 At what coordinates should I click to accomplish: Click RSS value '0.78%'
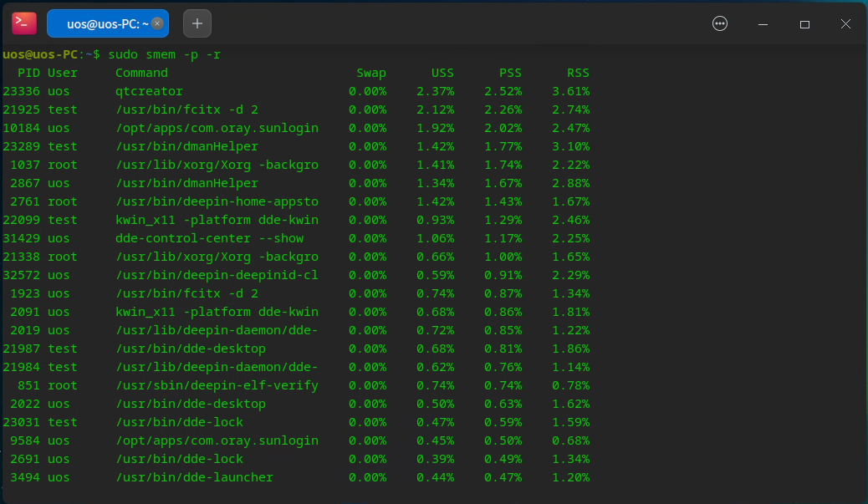571,385
